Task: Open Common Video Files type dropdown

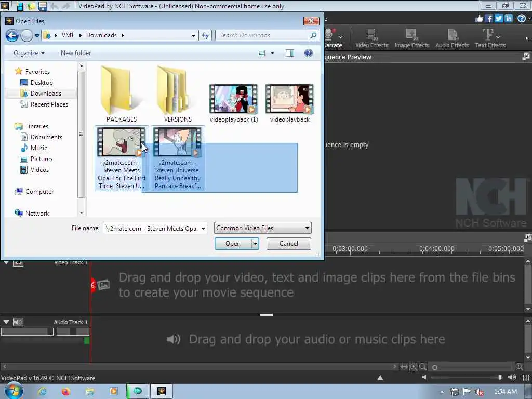Action: click(x=262, y=228)
